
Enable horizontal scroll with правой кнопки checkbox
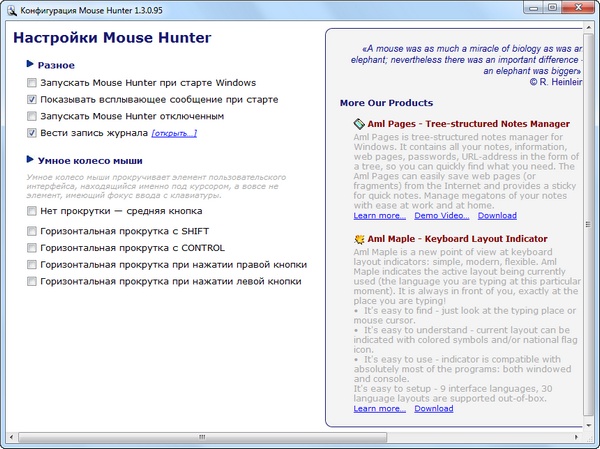32,265
